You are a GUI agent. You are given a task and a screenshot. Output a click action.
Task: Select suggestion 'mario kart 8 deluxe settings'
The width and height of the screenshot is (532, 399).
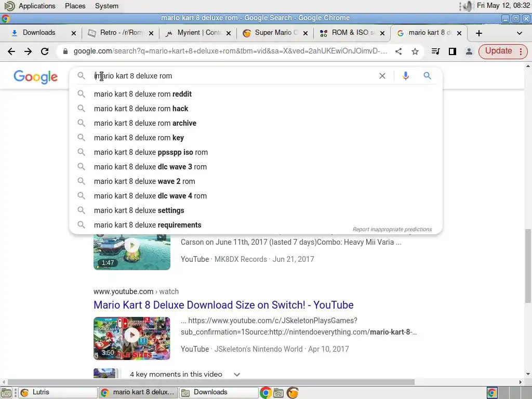[256, 211]
